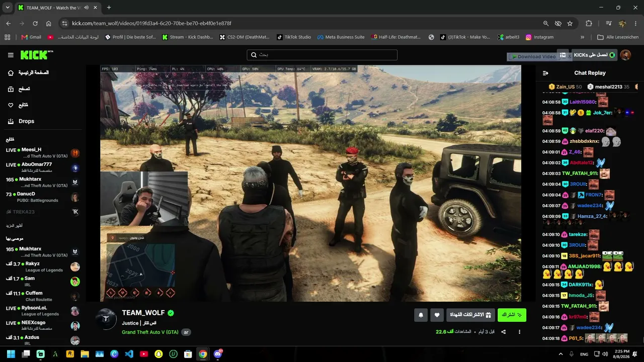The image size is (644, 362).
Task: Open Chrome three-dot menu
Action: pos(636,23)
